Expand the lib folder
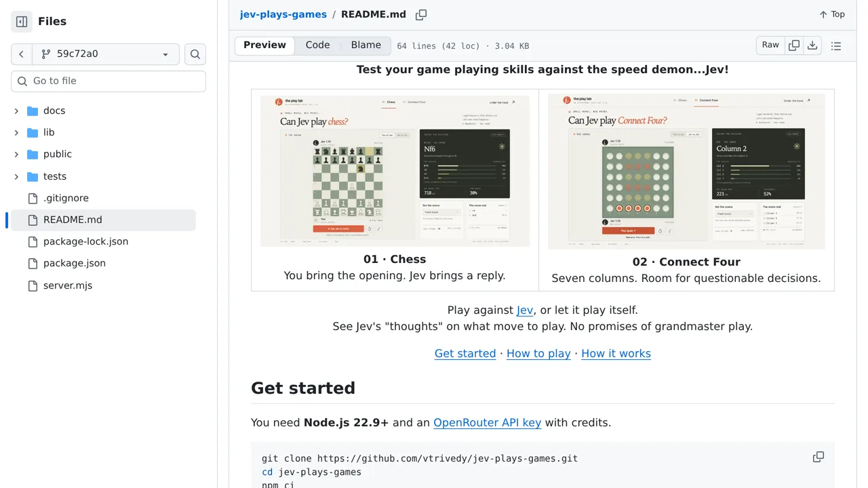This screenshot has width=868, height=488. [x=16, y=132]
